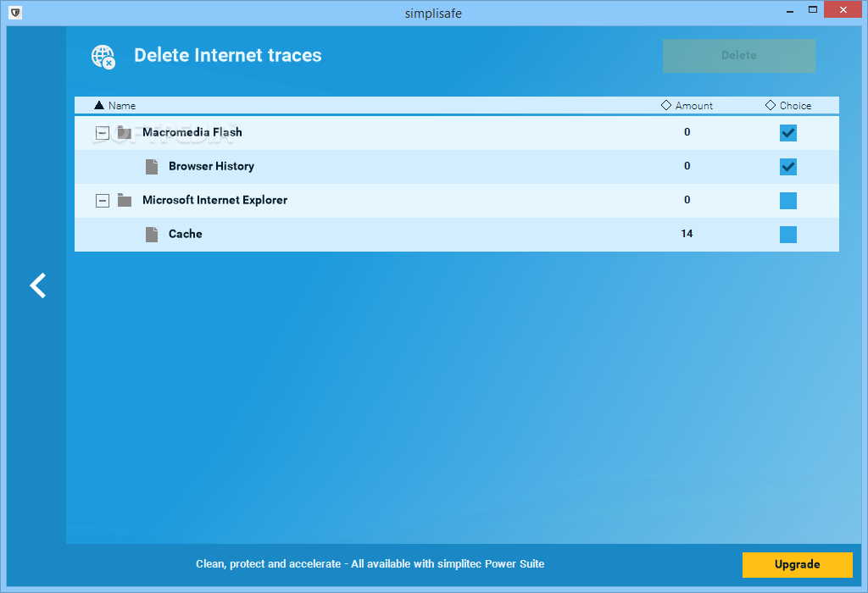Maximize the simplisafe window

point(813,9)
